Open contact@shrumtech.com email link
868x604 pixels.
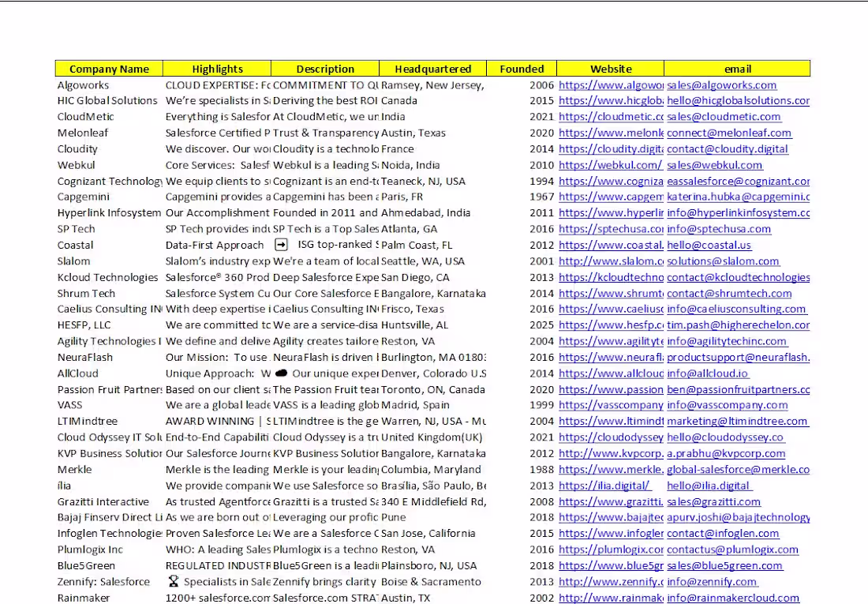[x=729, y=294]
